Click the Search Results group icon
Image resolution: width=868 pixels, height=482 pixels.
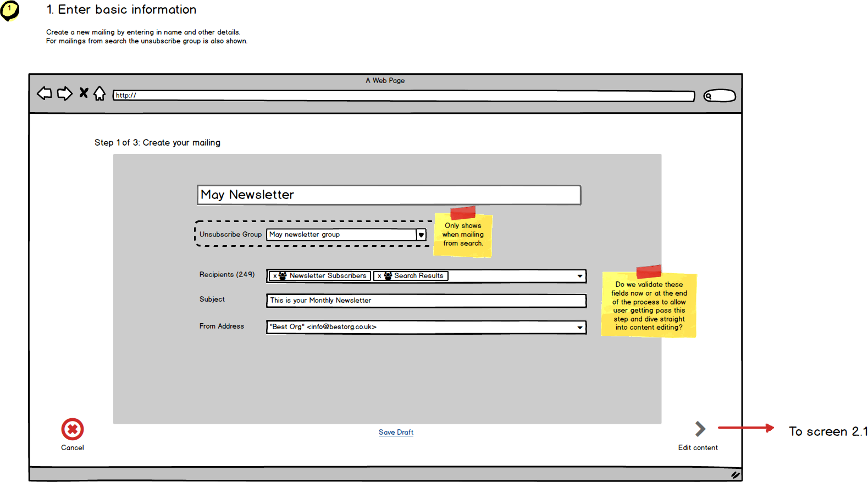point(388,276)
